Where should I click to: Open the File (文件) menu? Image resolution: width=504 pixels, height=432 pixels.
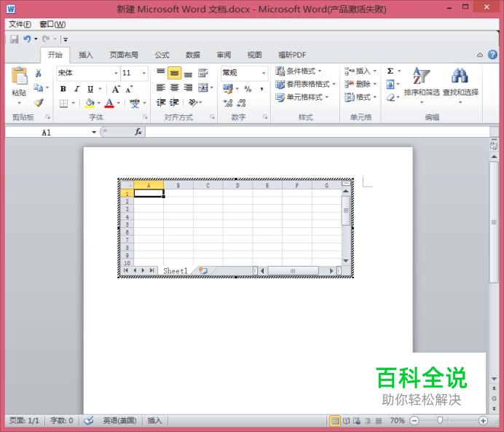(x=20, y=25)
